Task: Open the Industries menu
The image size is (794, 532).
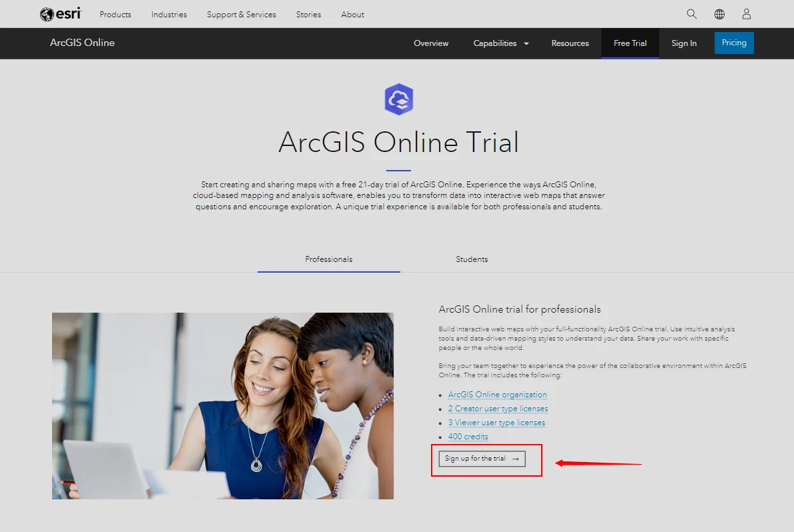Action: (169, 15)
